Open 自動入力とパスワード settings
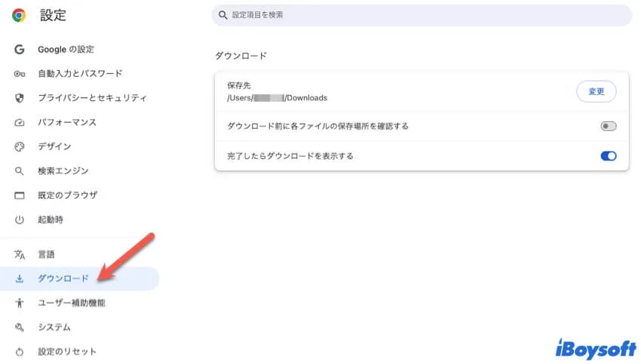Image resolution: width=641 pixels, height=364 pixels. tap(79, 74)
